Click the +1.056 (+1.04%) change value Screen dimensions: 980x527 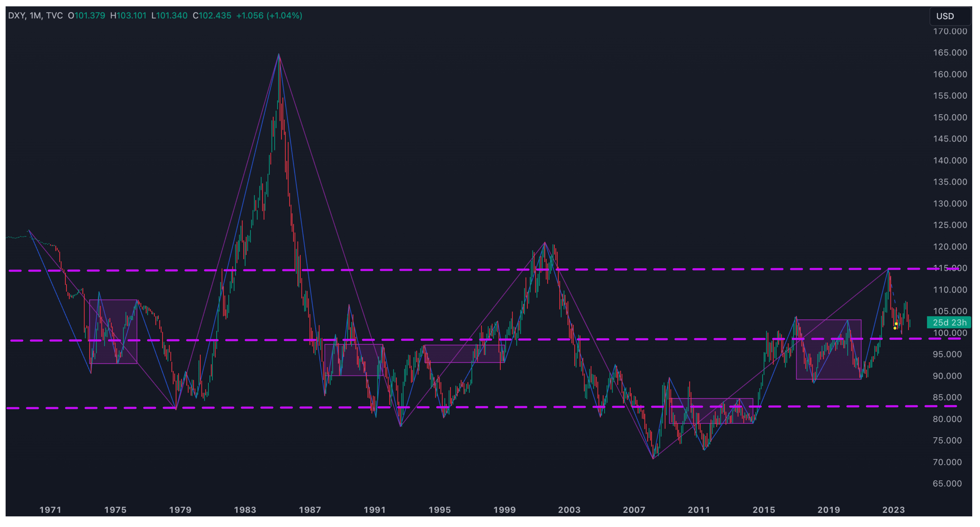(269, 16)
